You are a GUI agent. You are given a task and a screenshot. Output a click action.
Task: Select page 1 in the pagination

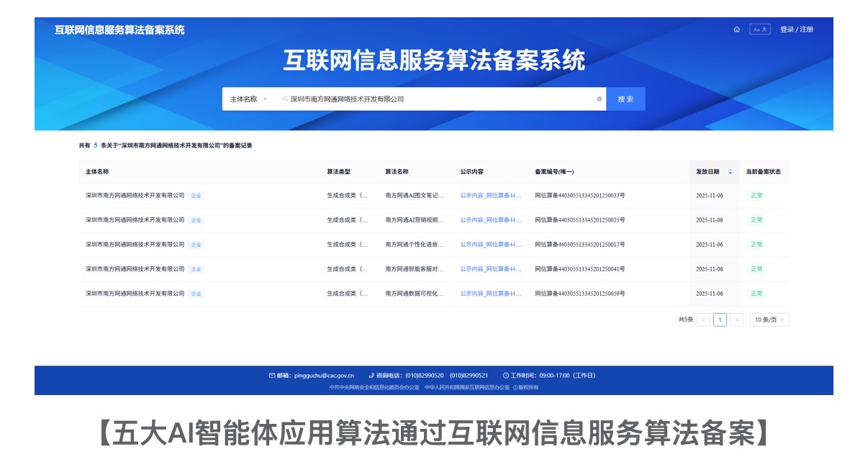(720, 320)
